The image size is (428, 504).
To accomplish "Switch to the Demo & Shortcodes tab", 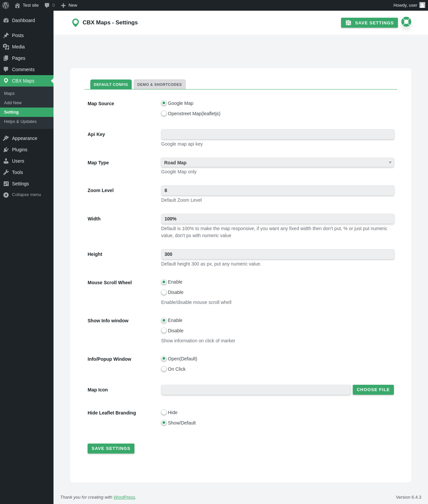I will coord(159,85).
